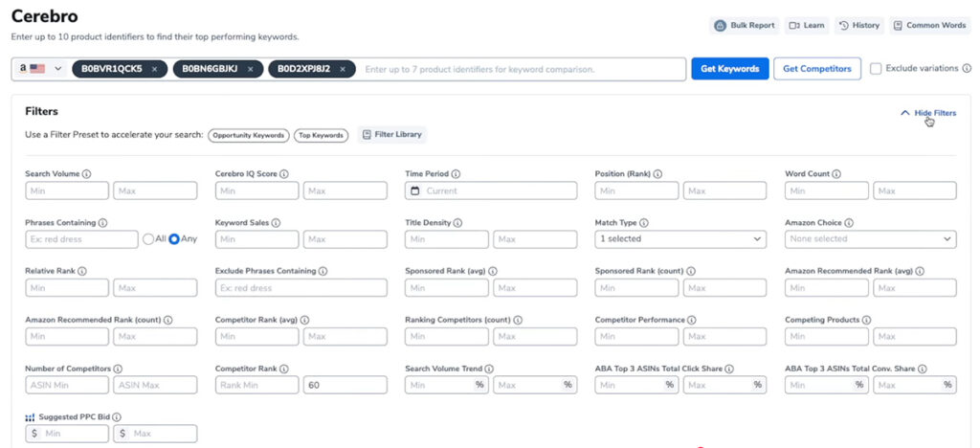The image size is (980, 448).
Task: Click info icon next to Word Count
Action: [x=836, y=174]
